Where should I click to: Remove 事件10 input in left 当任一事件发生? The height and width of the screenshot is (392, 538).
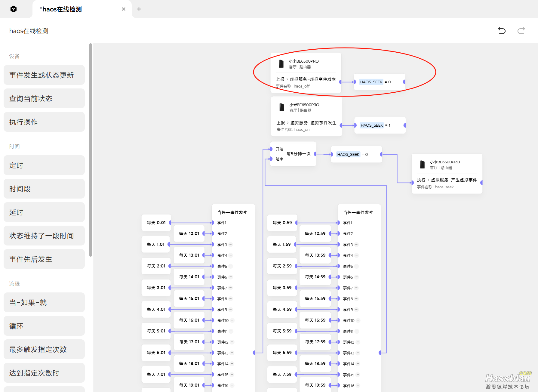point(232,320)
